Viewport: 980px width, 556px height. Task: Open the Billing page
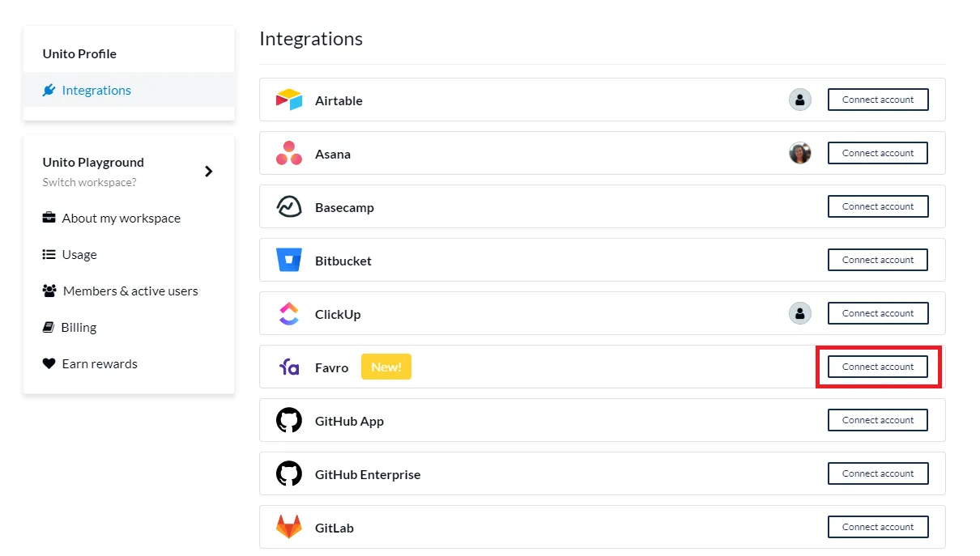[x=79, y=328]
